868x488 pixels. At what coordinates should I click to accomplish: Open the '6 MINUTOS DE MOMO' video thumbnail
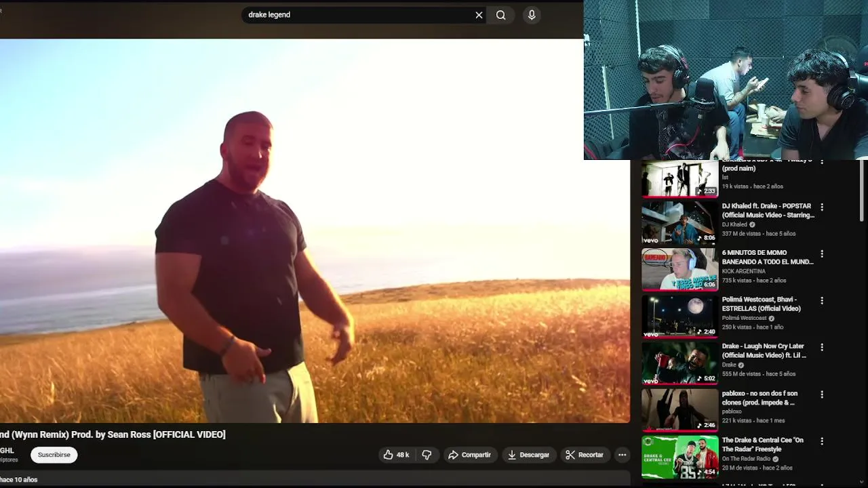[679, 269]
